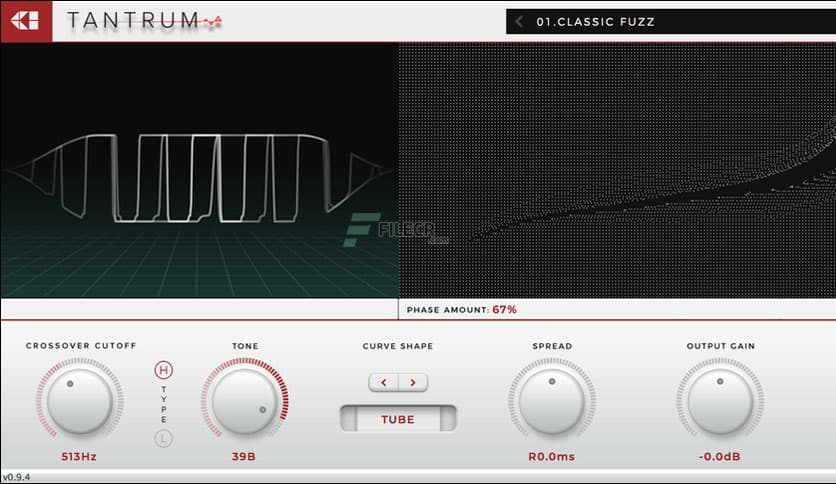Click the SPREAD label
This screenshot has height=484, width=836.
click(552, 346)
